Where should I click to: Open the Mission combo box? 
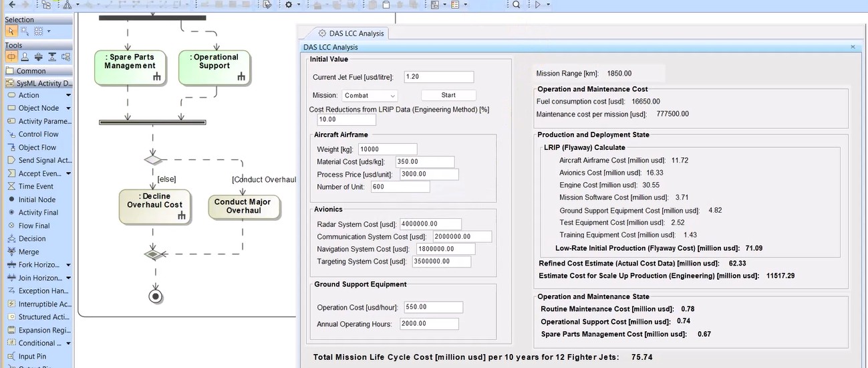[370, 96]
